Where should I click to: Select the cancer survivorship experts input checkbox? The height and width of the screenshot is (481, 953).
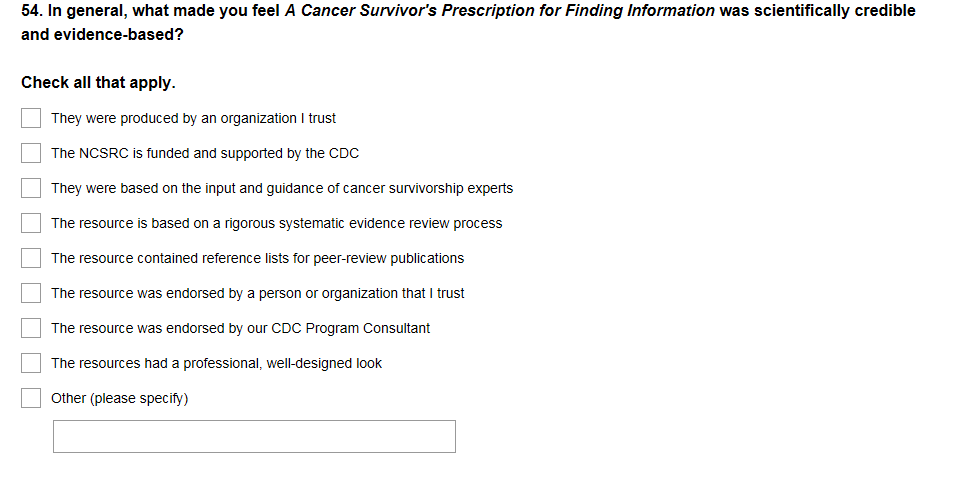point(31,188)
